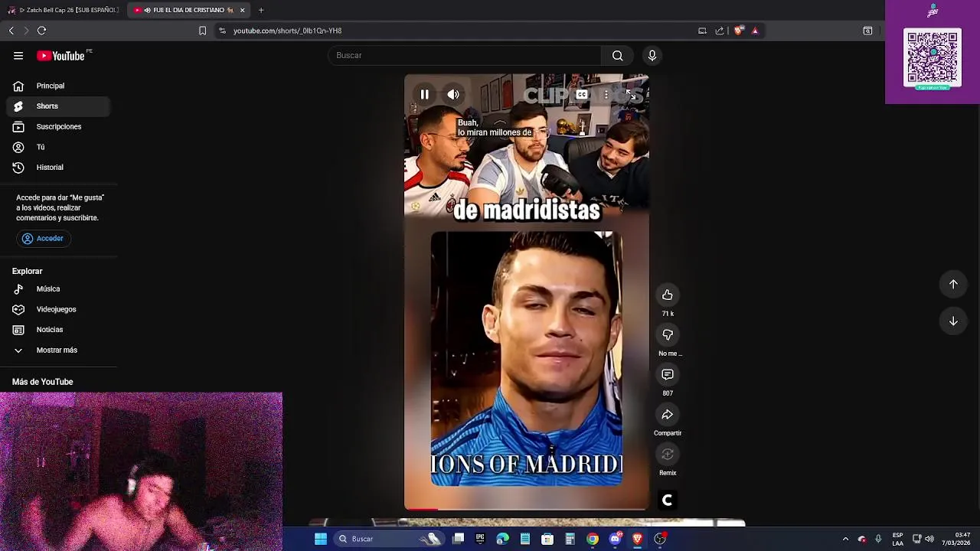Image resolution: width=980 pixels, height=551 pixels.
Task: Browse Videojuegos under Explorar
Action: 58,309
